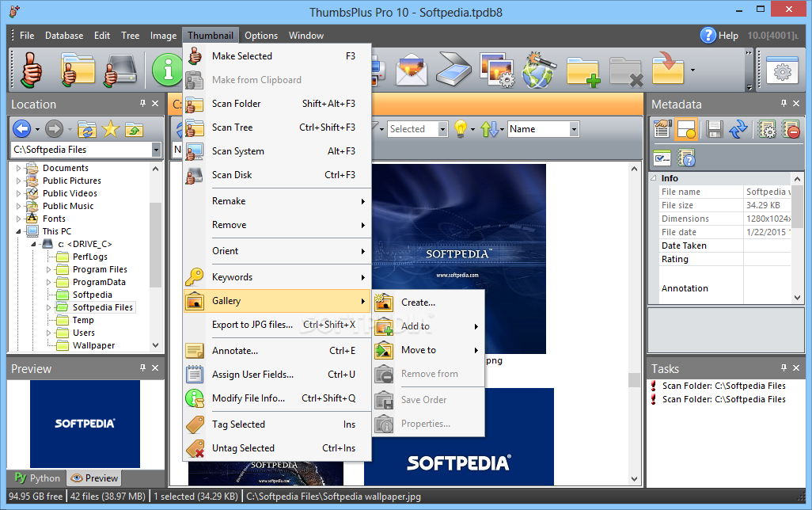Choose Scan Tree from Thumbnail menu
The width and height of the screenshot is (812, 510).
click(x=278, y=127)
